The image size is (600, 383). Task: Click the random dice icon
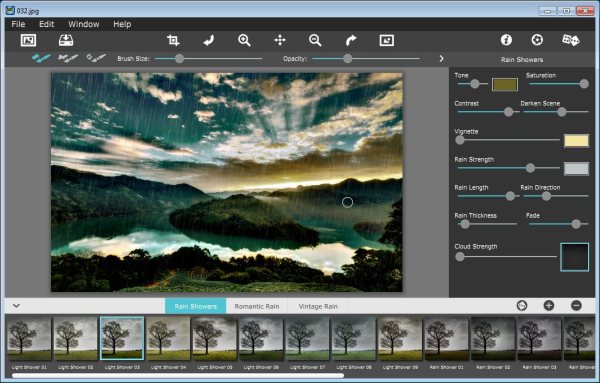coord(571,40)
